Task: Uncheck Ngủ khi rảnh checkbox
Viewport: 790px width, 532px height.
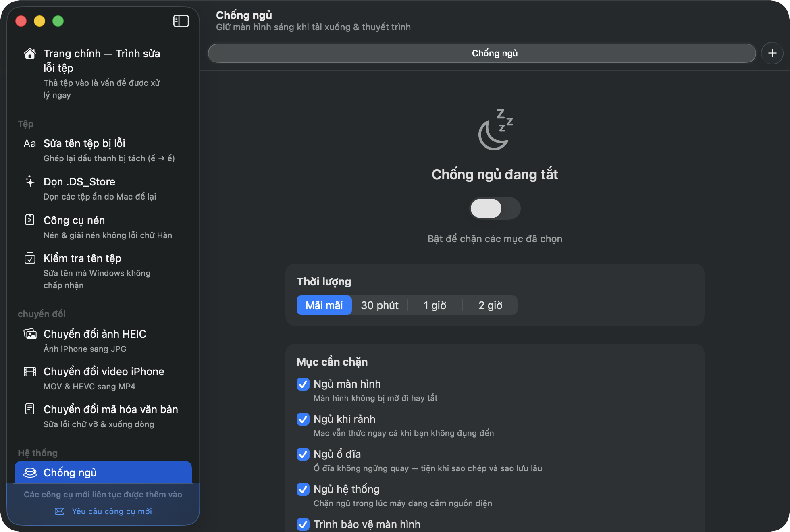Action: [x=303, y=419]
